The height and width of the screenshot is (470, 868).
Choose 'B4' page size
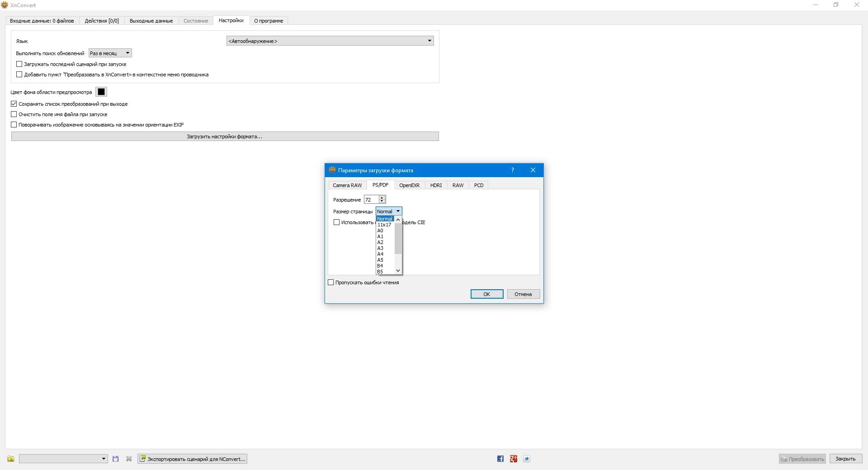385,266
